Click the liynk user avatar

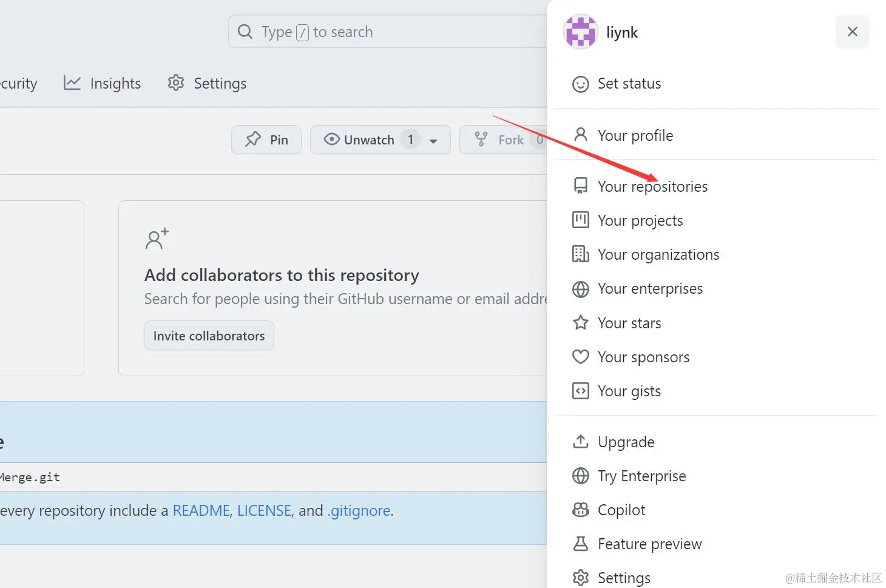(580, 32)
